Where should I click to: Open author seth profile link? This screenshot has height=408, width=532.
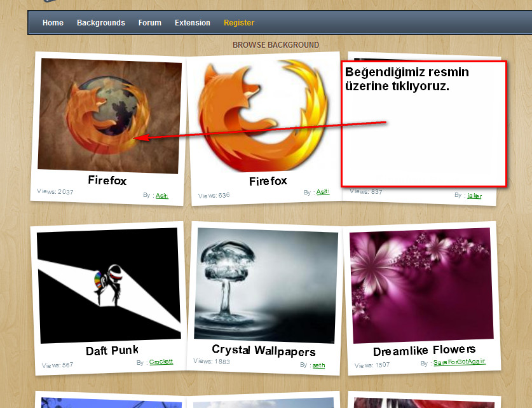318,365
